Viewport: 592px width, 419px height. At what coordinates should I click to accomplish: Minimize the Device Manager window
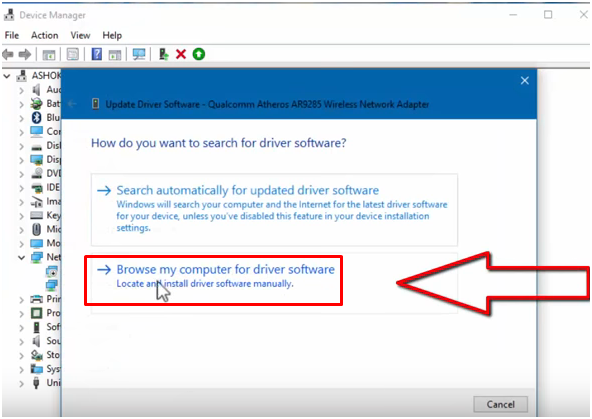513,15
